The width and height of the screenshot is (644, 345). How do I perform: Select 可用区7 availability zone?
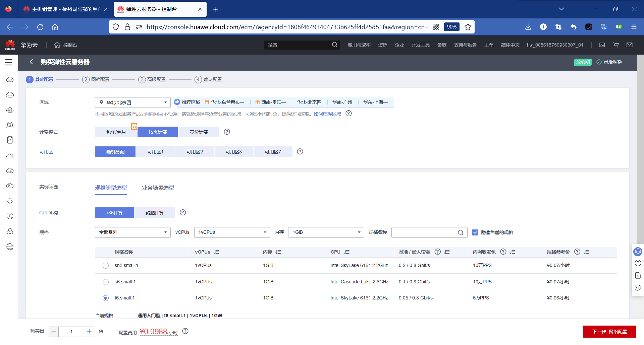click(273, 152)
